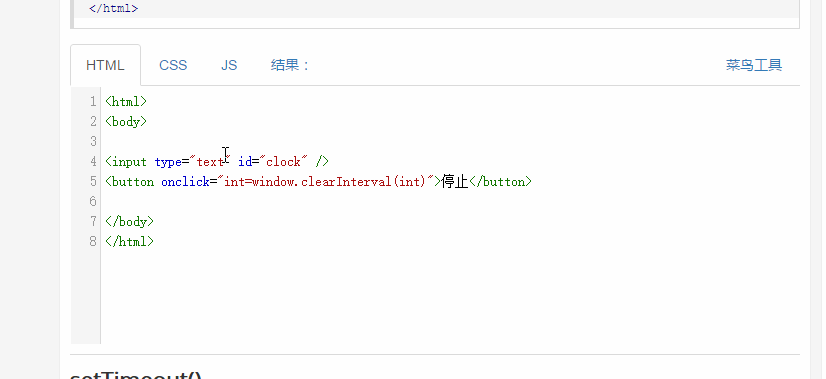Click the closing </button> tag
The height and width of the screenshot is (379, 826).
point(500,182)
